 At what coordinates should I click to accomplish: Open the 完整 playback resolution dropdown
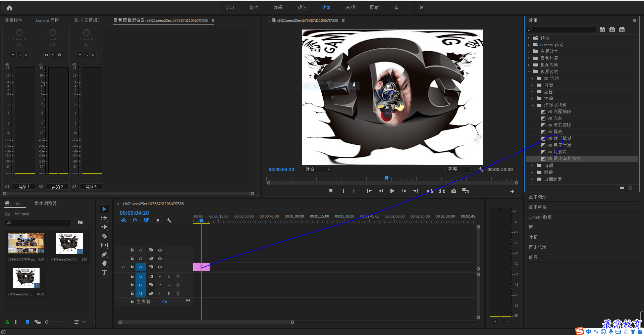pos(460,170)
